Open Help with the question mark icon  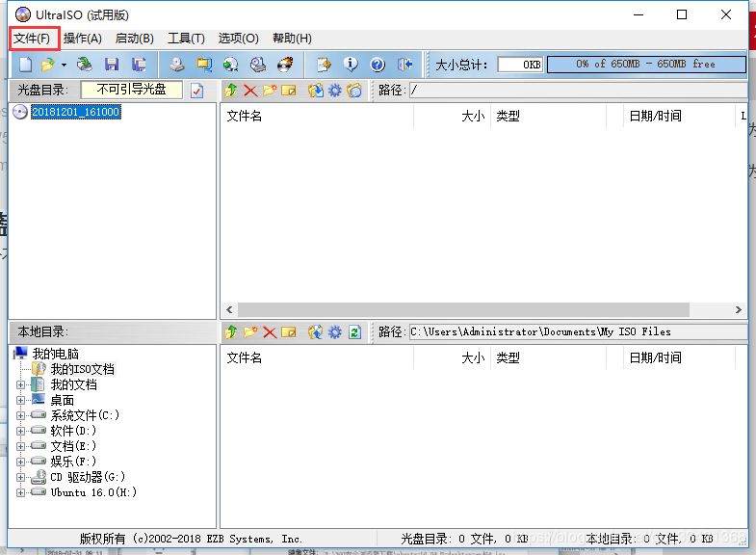point(378,65)
